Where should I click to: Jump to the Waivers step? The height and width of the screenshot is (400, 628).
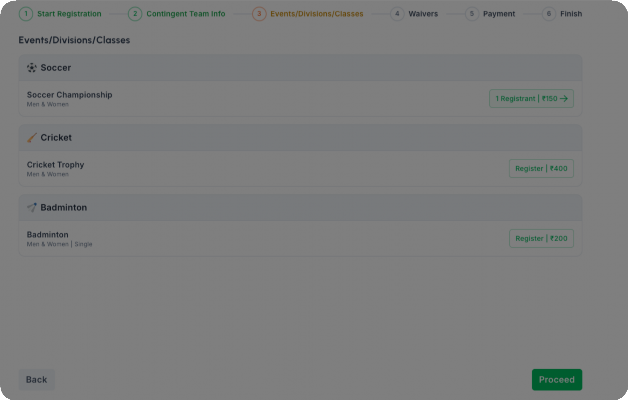point(414,14)
